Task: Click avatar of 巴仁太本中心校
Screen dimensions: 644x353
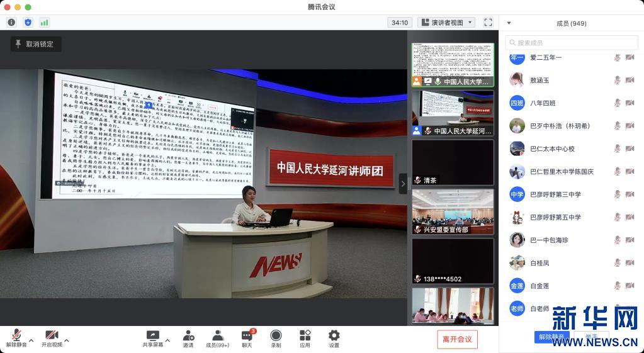Action: (517, 148)
